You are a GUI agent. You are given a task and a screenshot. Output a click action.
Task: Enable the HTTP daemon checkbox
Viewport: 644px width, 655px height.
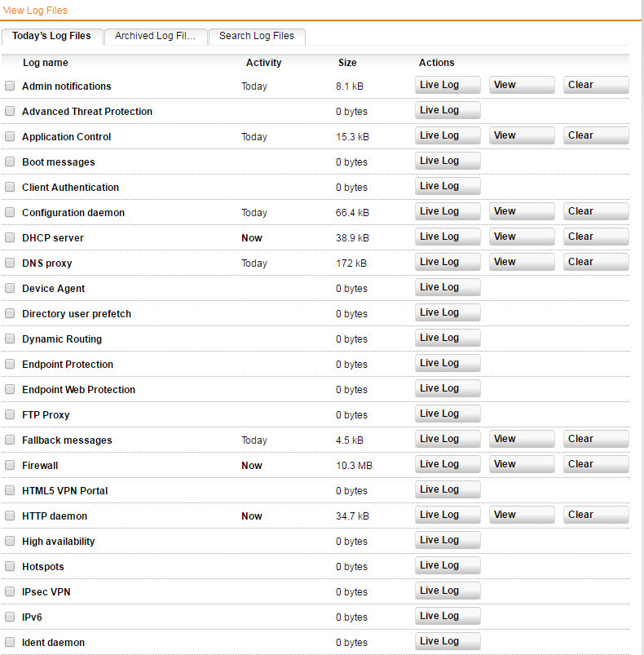[x=10, y=516]
